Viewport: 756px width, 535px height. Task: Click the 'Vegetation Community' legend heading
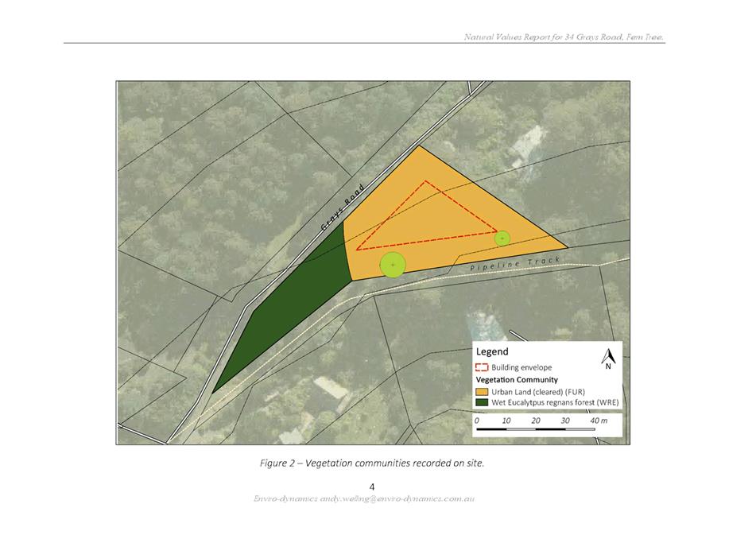point(517,380)
